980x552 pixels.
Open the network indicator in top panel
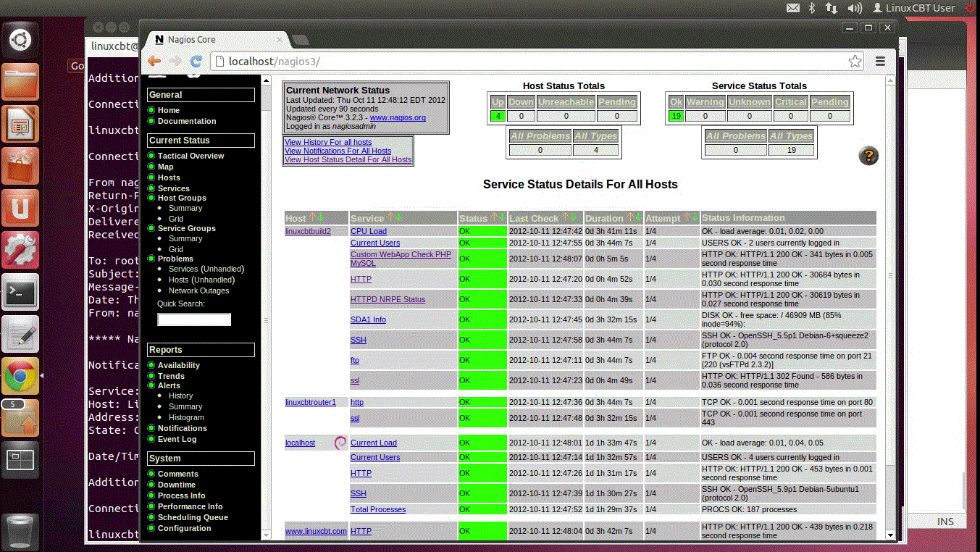tap(832, 8)
